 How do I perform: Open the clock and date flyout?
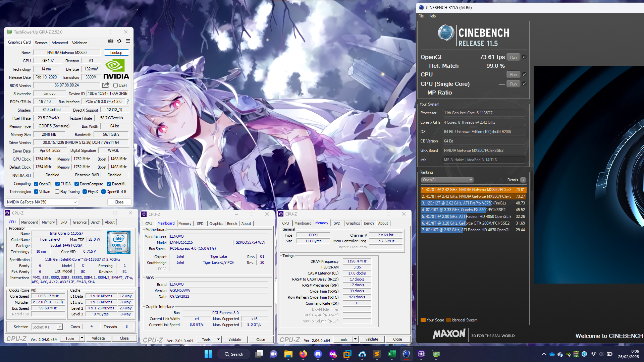[629, 354]
